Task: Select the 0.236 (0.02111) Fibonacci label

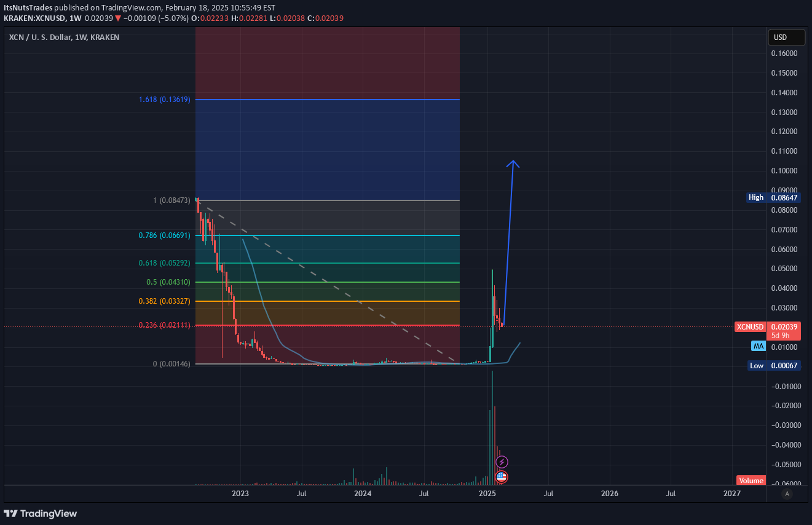Action: (x=165, y=325)
